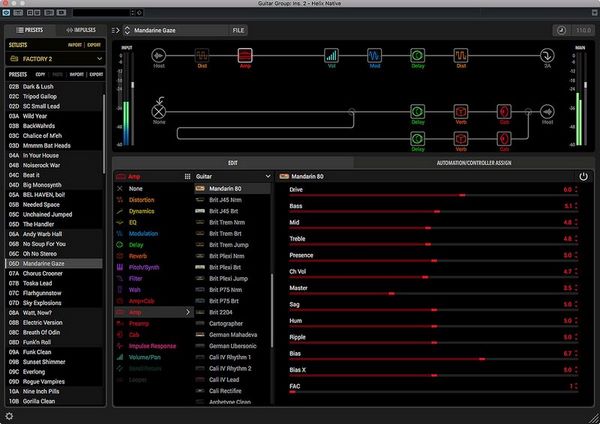This screenshot has height=424, width=600.
Task: Select the Dist block after Delay
Action: click(461, 55)
